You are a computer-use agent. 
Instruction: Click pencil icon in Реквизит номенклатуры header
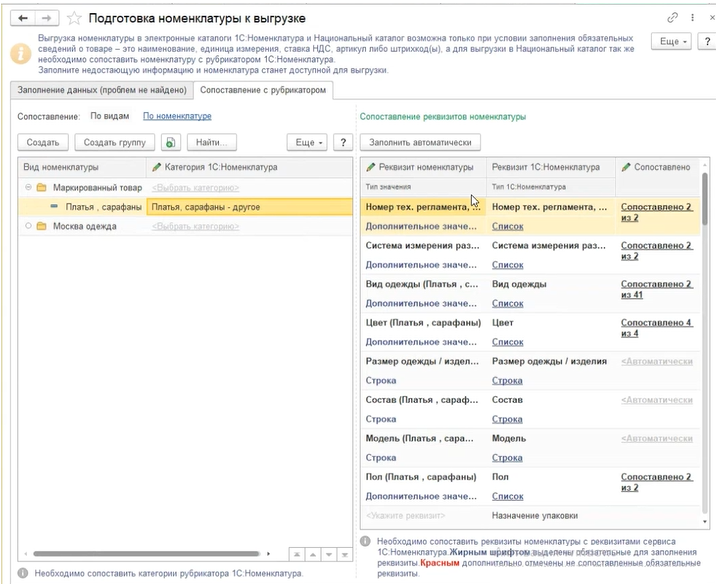point(371,167)
